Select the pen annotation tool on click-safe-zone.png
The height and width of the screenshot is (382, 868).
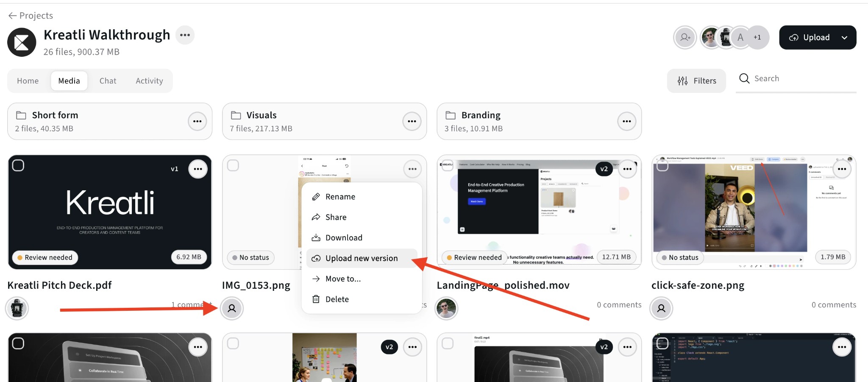[x=756, y=266]
